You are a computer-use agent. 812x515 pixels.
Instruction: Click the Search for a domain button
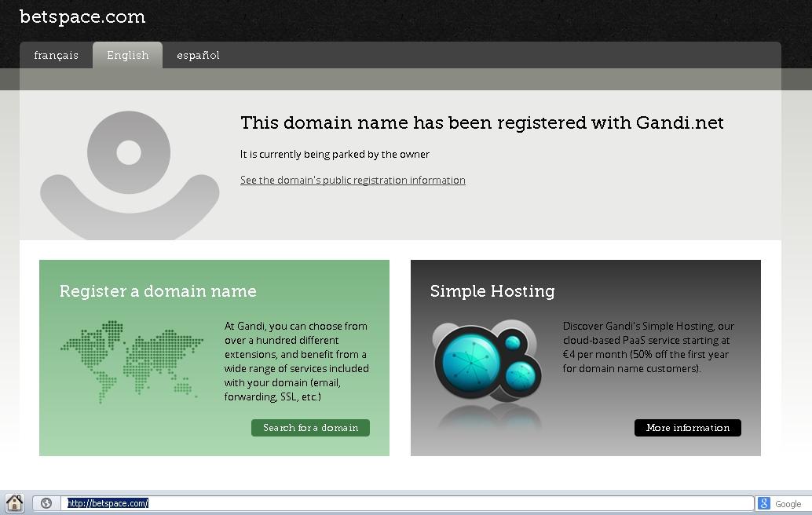[x=310, y=428]
